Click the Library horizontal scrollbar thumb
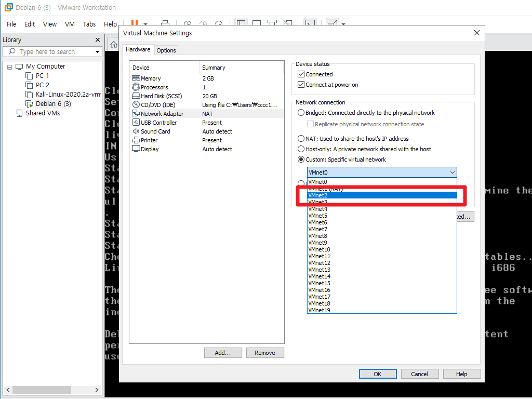Screen dimensions: 532x399 tap(42, 390)
